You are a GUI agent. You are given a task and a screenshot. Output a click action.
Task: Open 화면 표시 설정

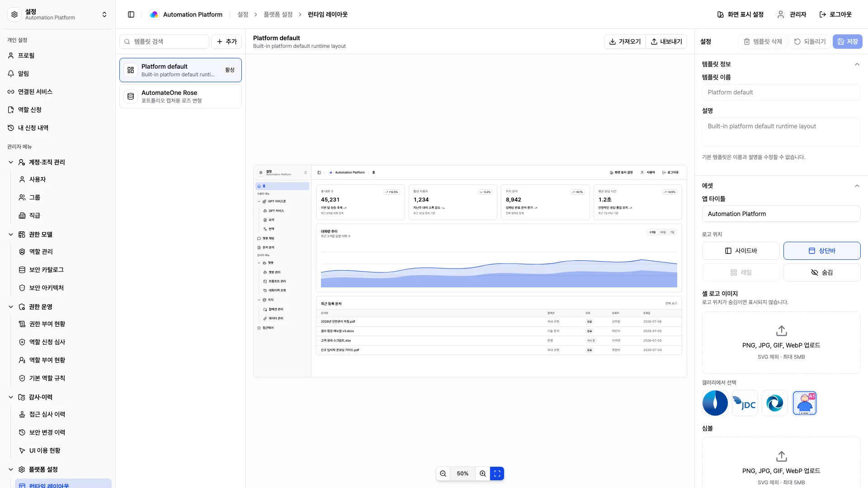(x=740, y=14)
